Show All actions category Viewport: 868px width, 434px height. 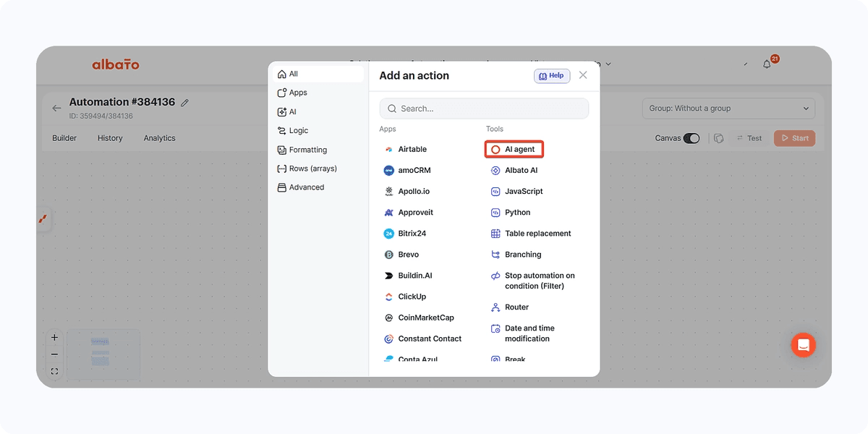point(318,74)
